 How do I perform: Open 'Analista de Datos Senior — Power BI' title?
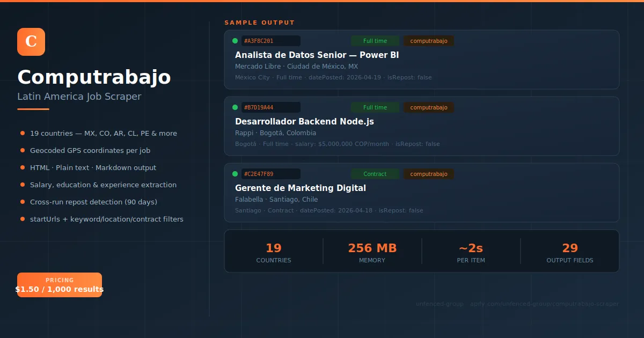pyautogui.click(x=317, y=55)
